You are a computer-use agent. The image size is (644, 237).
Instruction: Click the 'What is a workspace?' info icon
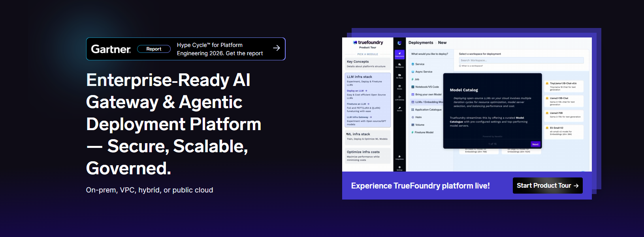point(460,66)
